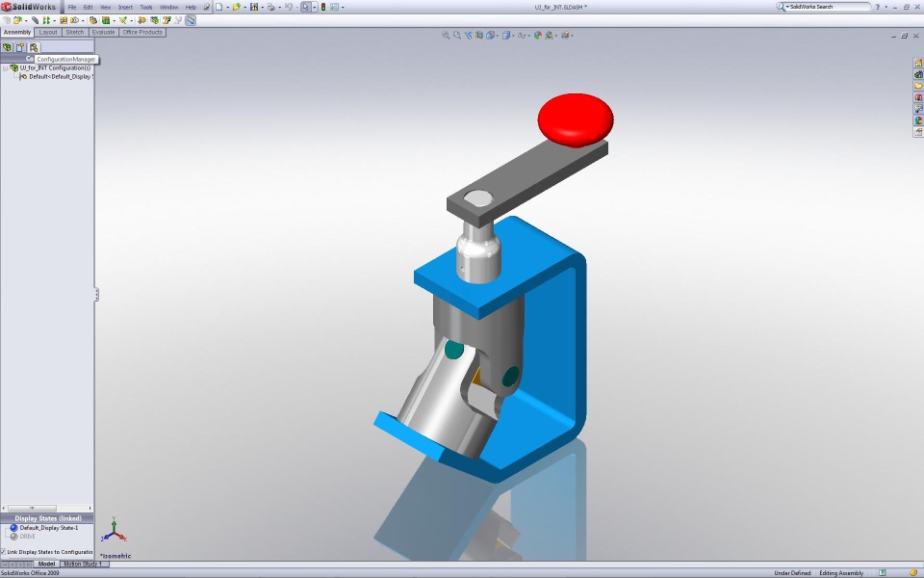Open the Insert menu
Screen dimensions: 924x578
[125, 7]
